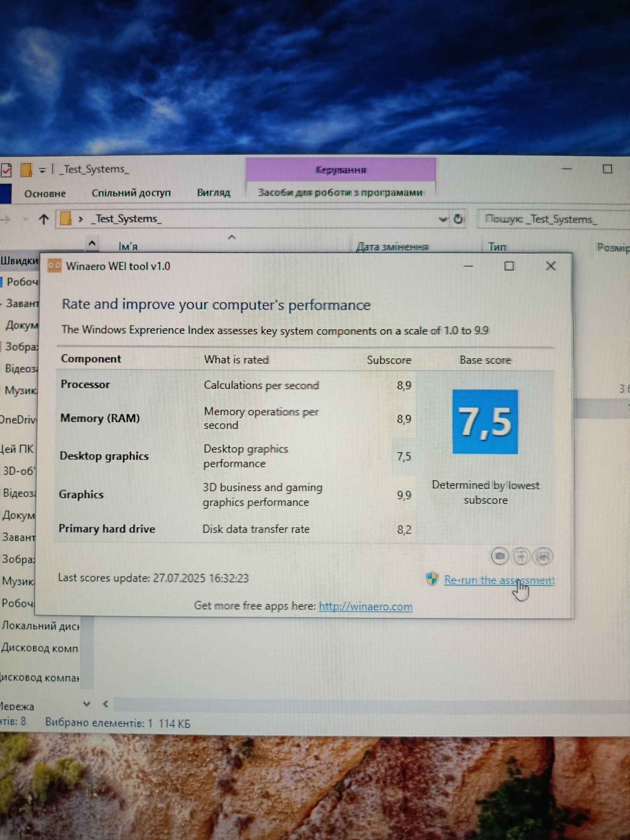Open Засоби для роботи з програмами tab
This screenshot has height=840, width=630.
341,193
